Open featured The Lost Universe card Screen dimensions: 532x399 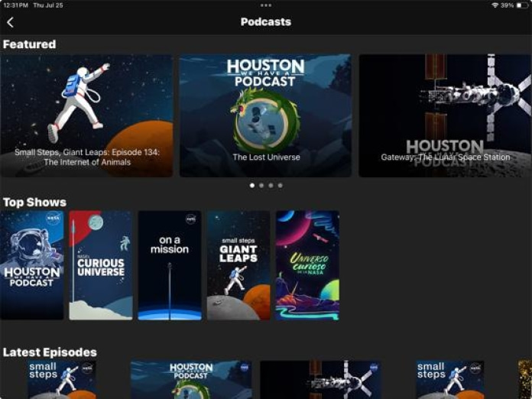coord(265,115)
